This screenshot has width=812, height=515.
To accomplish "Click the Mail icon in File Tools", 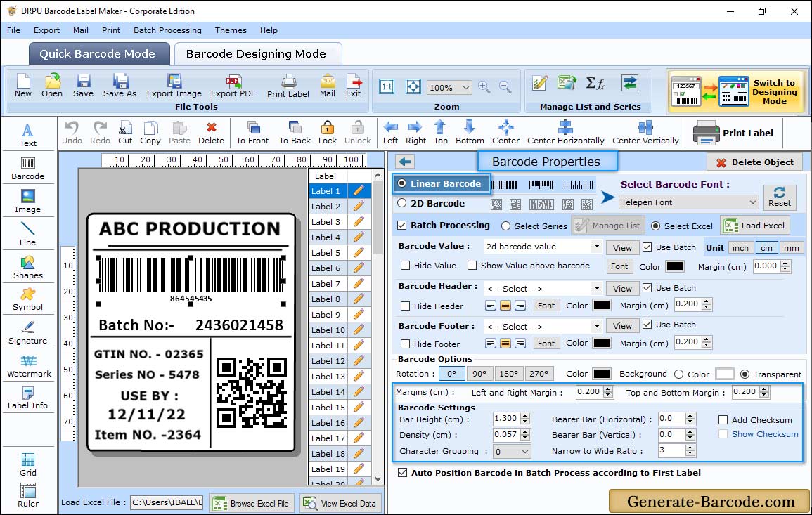I will 328,86.
